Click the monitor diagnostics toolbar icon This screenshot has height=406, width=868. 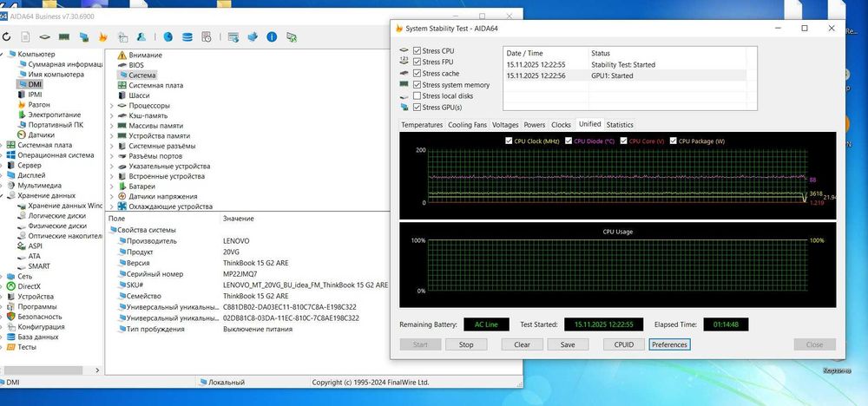tap(83, 37)
